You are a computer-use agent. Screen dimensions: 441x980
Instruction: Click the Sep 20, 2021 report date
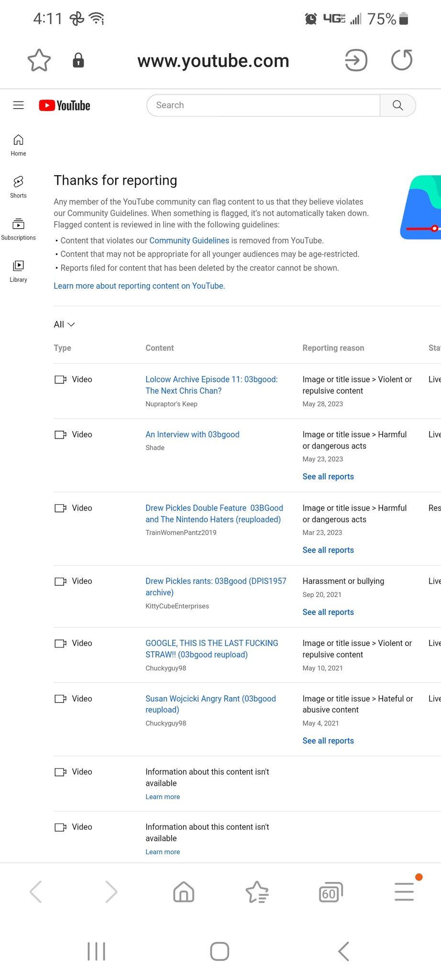pyautogui.click(x=322, y=595)
